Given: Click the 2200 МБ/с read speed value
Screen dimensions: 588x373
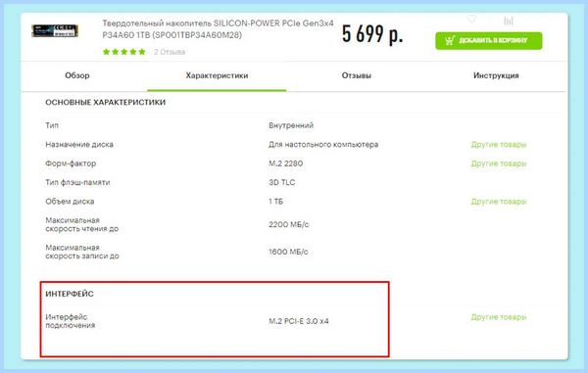Looking at the screenshot, I should coord(289,224).
